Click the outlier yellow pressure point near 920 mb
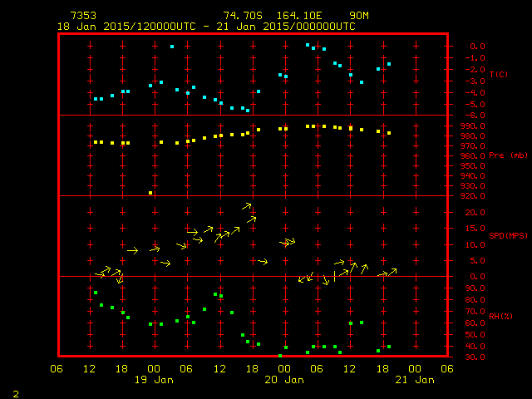Viewport: 532px width, 399px height. (150, 193)
